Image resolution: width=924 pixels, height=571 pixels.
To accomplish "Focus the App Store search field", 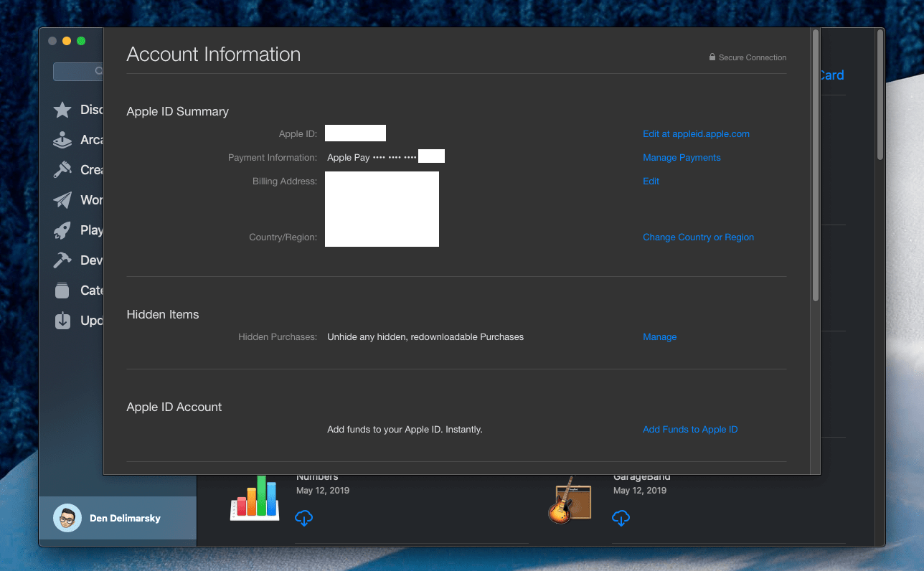I will click(79, 71).
